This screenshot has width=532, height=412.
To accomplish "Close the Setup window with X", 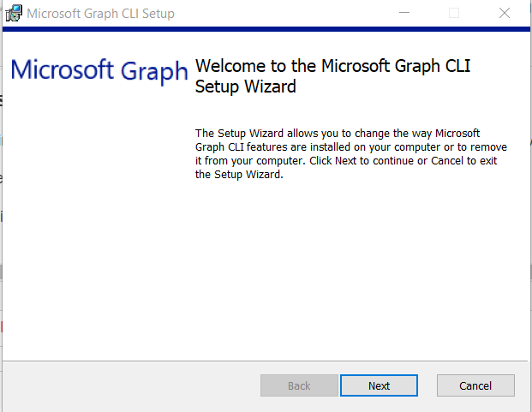I will (505, 13).
